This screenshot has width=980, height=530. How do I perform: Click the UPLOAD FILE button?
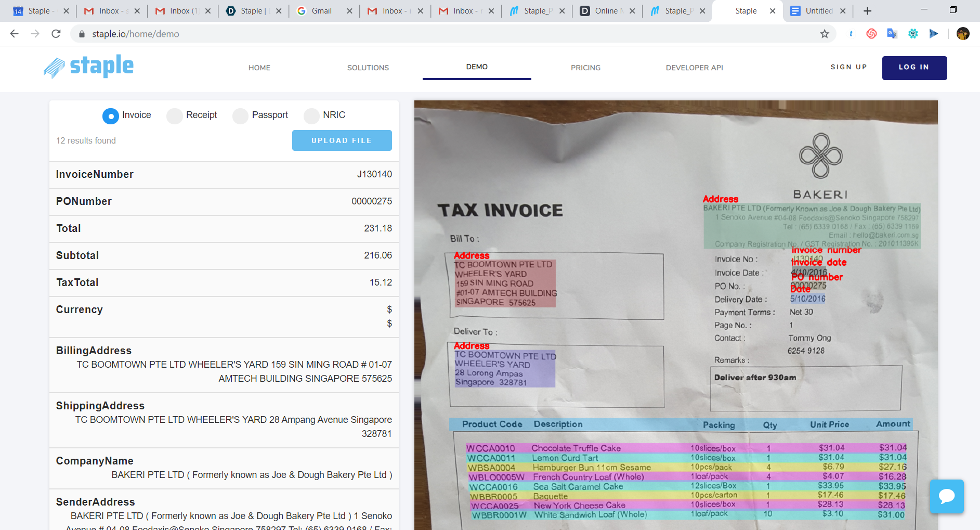(342, 140)
